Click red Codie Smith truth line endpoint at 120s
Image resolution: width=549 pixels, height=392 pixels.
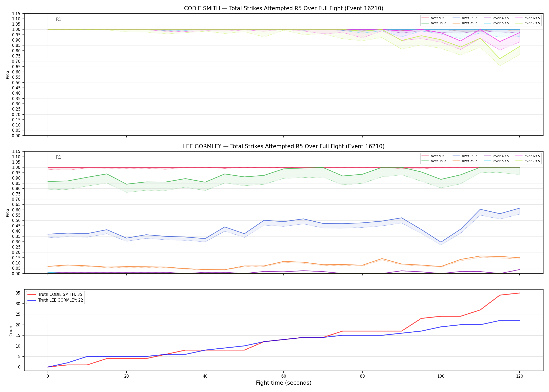point(519,293)
